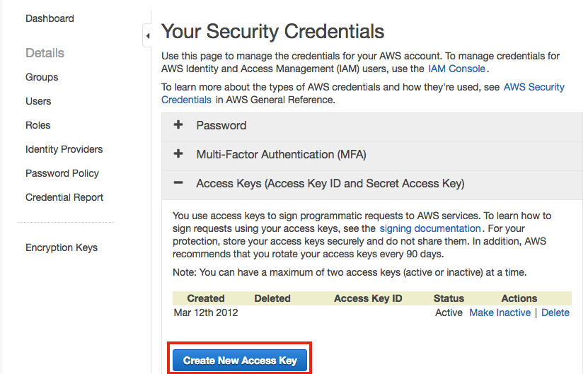Go to Groups in the sidebar
This screenshot has height=374, width=588.
click(42, 77)
